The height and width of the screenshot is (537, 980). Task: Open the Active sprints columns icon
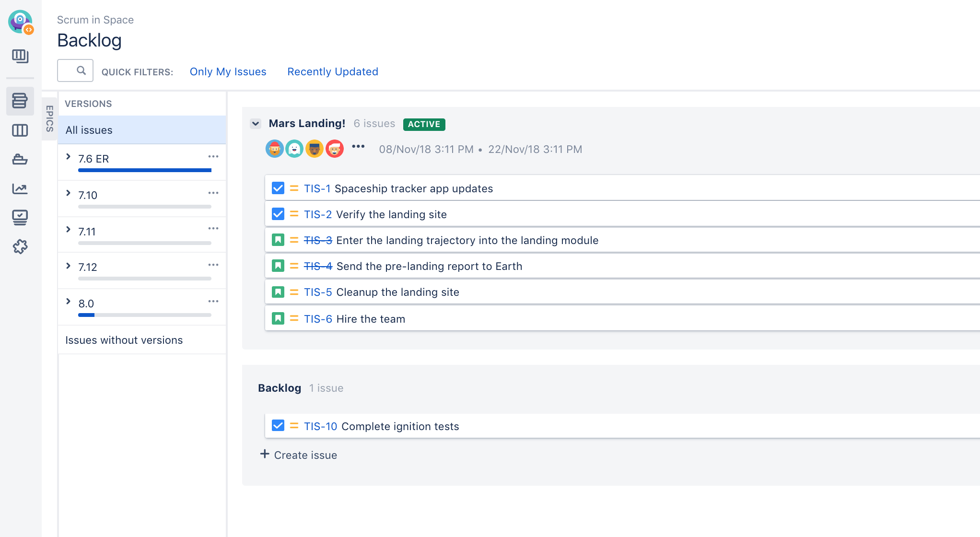coord(20,130)
